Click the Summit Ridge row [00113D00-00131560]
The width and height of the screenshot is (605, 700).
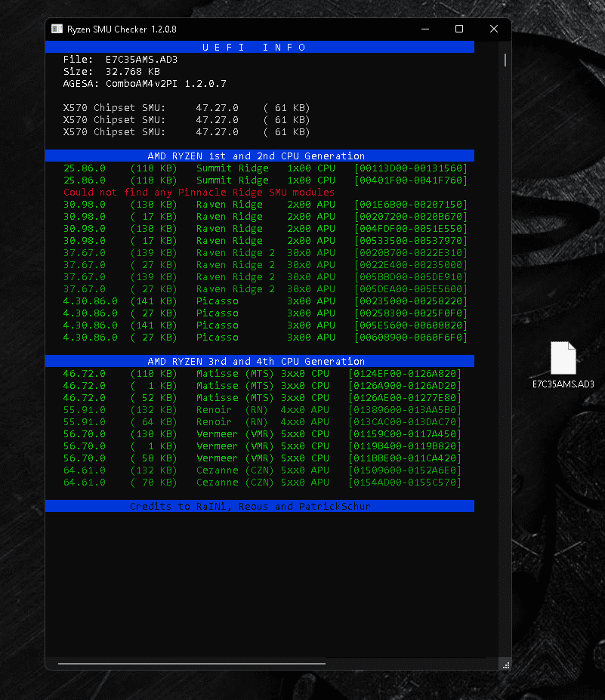[x=265, y=168]
